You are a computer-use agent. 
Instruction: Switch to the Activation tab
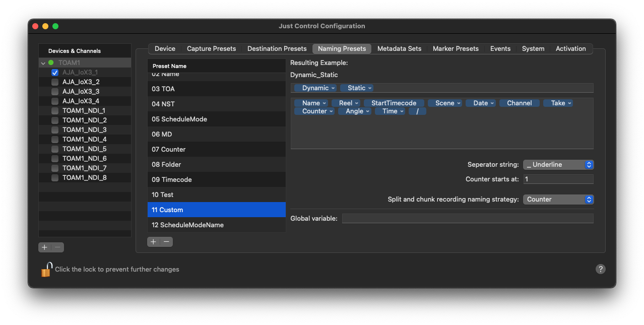click(x=570, y=49)
